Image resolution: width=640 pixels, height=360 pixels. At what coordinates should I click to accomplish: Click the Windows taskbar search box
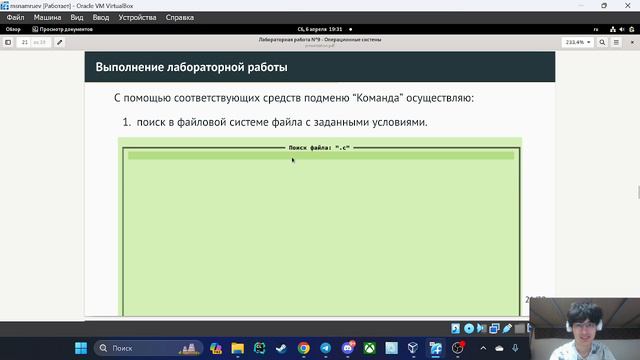(x=148, y=348)
